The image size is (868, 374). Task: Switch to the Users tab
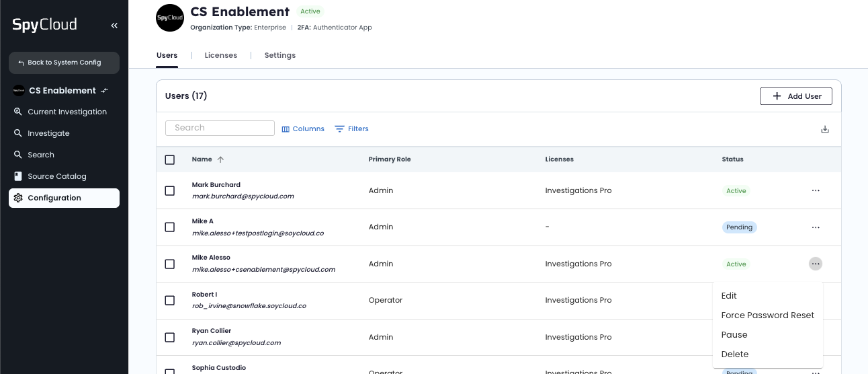[x=167, y=55]
